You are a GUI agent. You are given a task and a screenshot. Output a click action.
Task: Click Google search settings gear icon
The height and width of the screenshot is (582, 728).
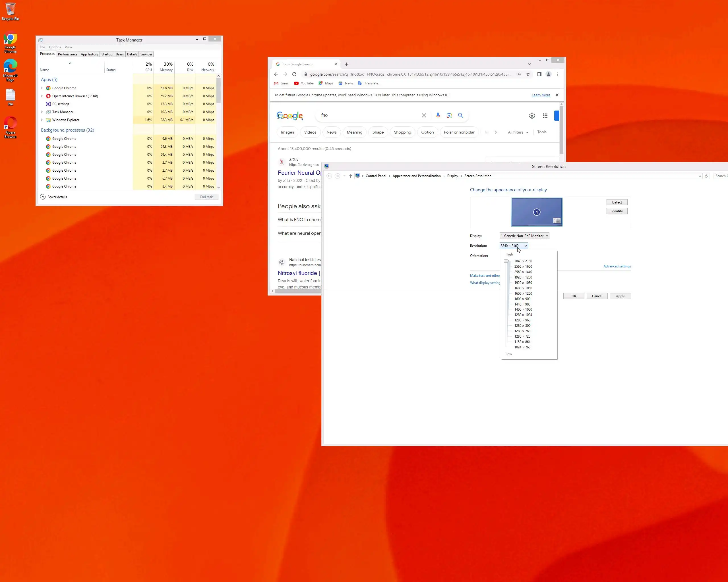(532, 116)
